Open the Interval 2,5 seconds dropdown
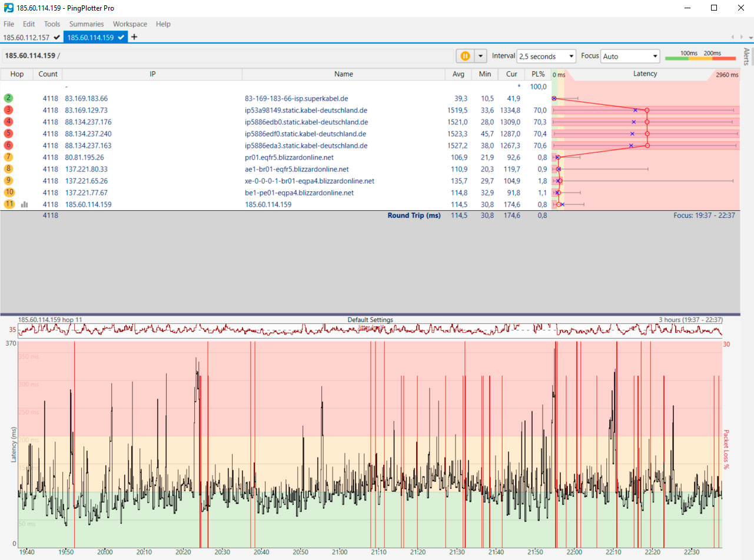754x560 pixels. pos(546,57)
